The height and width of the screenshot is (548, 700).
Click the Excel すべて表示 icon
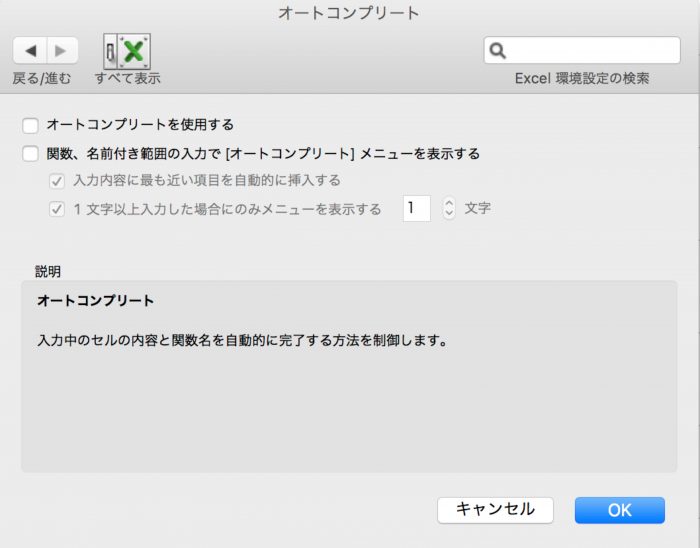coord(126,50)
